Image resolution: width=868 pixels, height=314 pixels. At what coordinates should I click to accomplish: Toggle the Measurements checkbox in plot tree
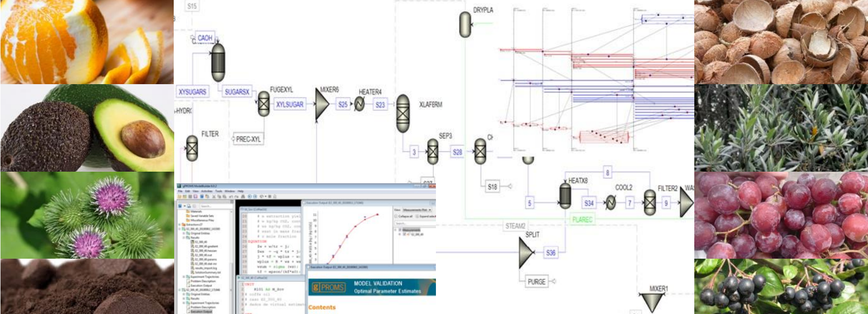[x=400, y=230]
